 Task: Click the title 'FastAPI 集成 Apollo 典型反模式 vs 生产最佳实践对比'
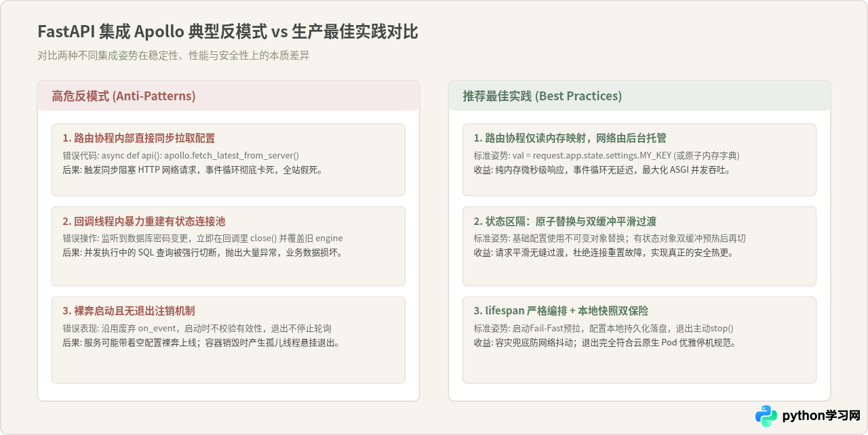[x=228, y=32]
